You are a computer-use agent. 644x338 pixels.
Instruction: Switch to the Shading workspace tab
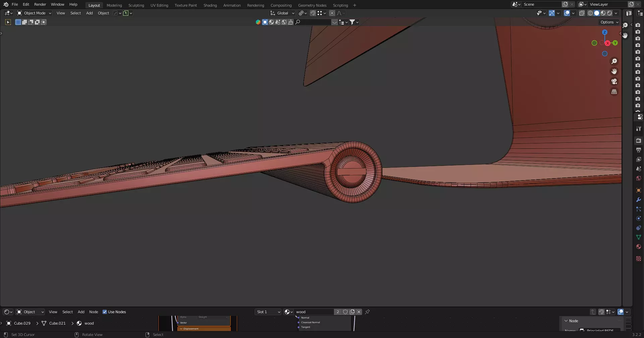[x=210, y=5]
